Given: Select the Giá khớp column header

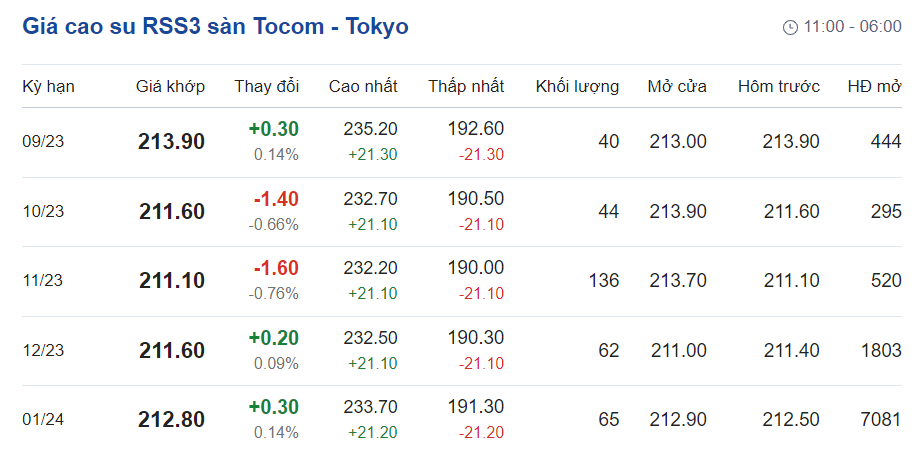Looking at the screenshot, I should pos(170,86).
